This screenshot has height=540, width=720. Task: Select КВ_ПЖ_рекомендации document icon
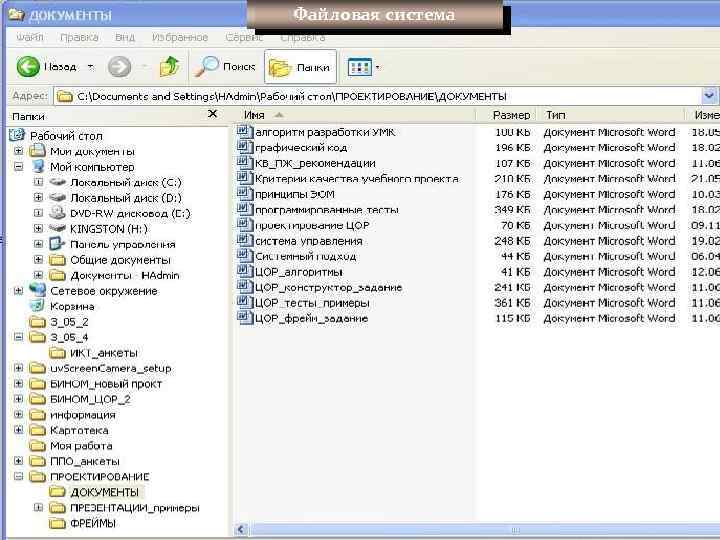click(245, 163)
